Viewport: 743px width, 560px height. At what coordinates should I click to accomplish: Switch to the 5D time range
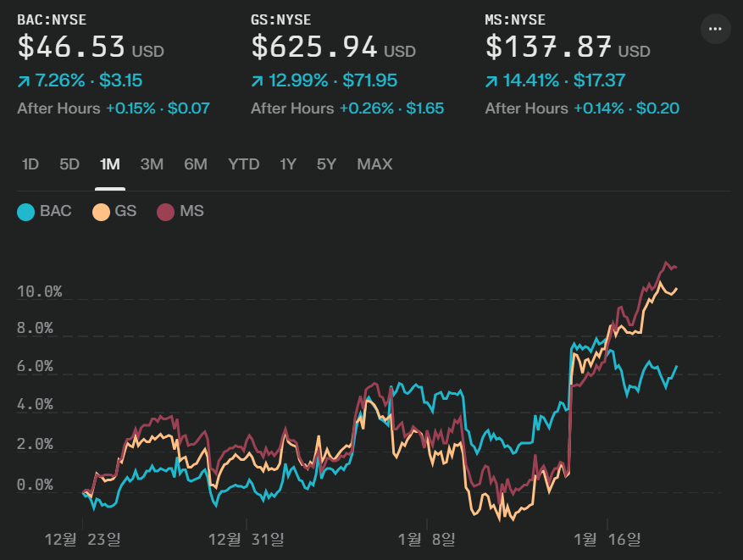coord(69,164)
